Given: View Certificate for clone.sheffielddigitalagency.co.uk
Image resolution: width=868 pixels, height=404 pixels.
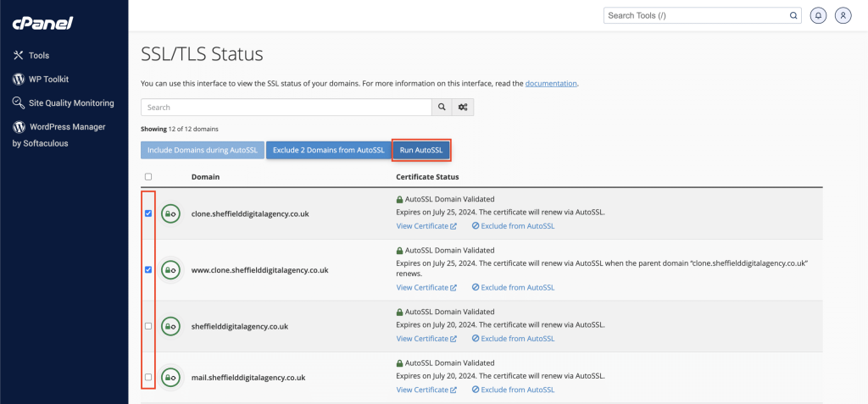Looking at the screenshot, I should click(426, 226).
